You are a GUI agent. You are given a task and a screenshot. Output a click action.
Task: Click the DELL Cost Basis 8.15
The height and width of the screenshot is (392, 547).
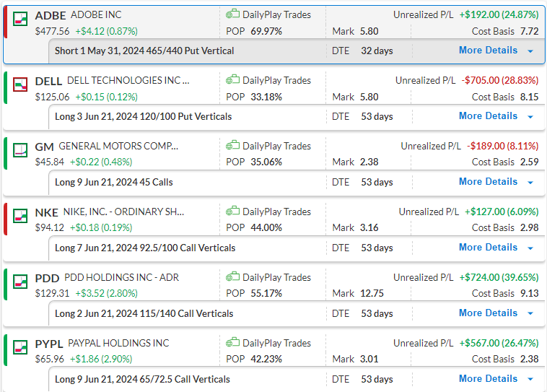click(x=530, y=97)
